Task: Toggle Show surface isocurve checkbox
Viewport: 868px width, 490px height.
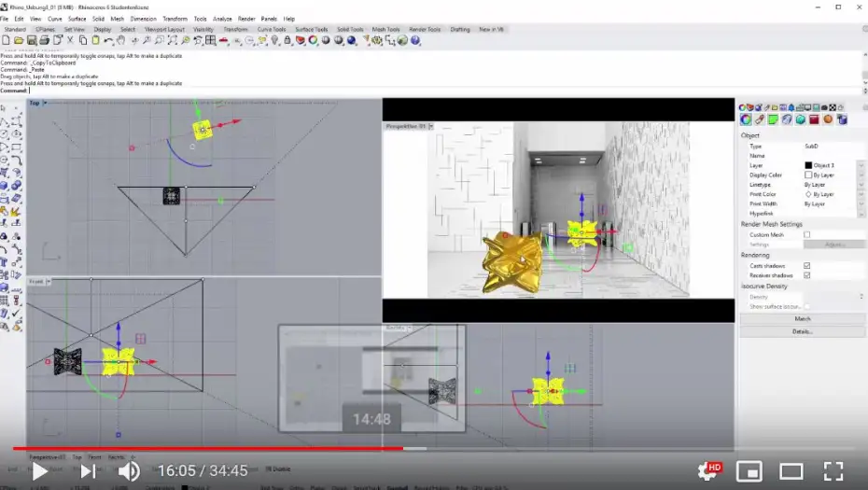Action: (807, 306)
